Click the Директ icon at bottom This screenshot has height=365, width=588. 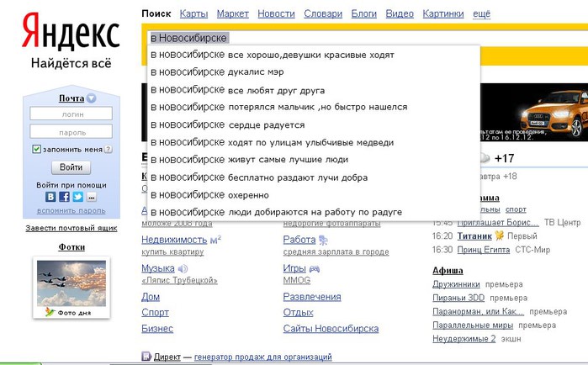pyautogui.click(x=146, y=357)
